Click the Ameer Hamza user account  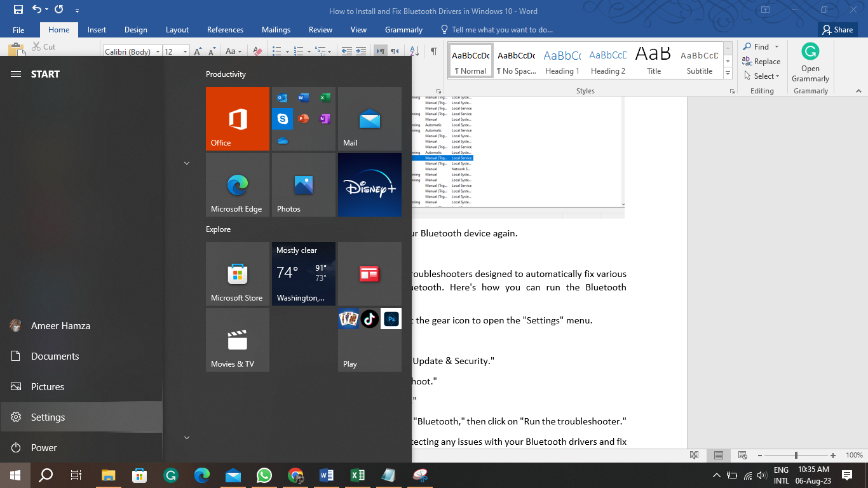[81, 326]
